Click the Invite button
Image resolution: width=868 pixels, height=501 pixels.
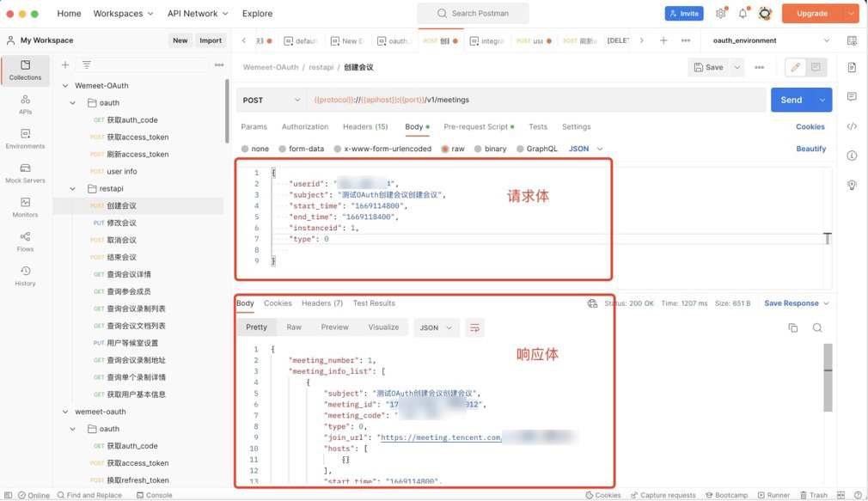point(684,13)
